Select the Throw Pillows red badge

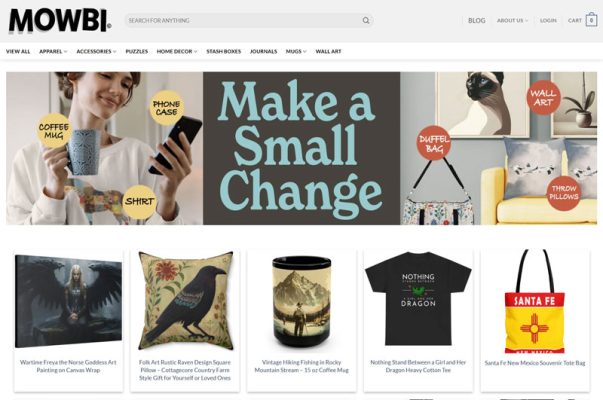tap(563, 193)
